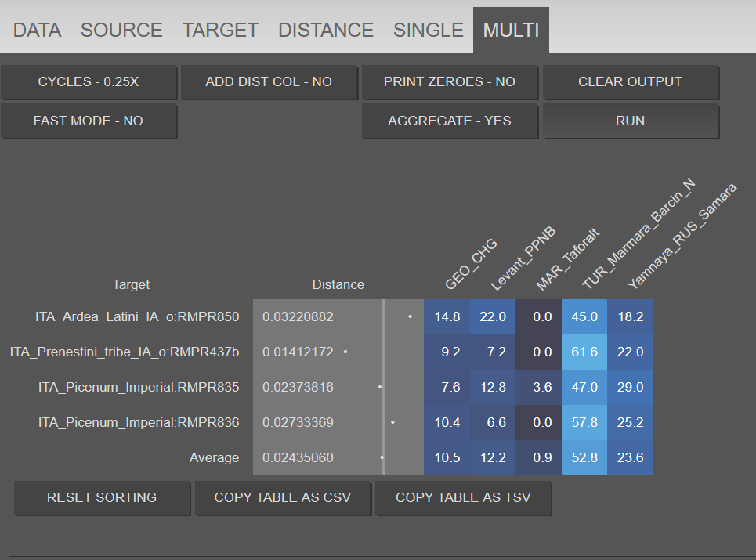This screenshot has width=756, height=560.
Task: Toggle the CYCLES - 0.25X setting
Action: coord(89,82)
